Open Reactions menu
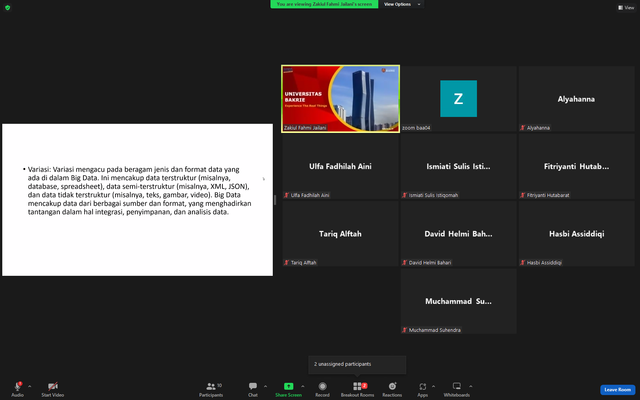This screenshot has width=640, height=400. coord(392,389)
